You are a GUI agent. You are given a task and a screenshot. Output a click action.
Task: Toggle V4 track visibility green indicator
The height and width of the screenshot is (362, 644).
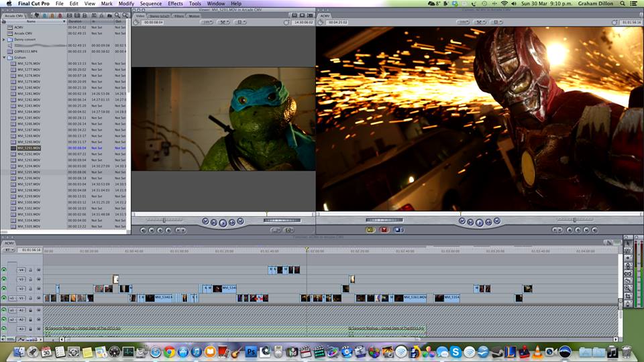(x=4, y=269)
